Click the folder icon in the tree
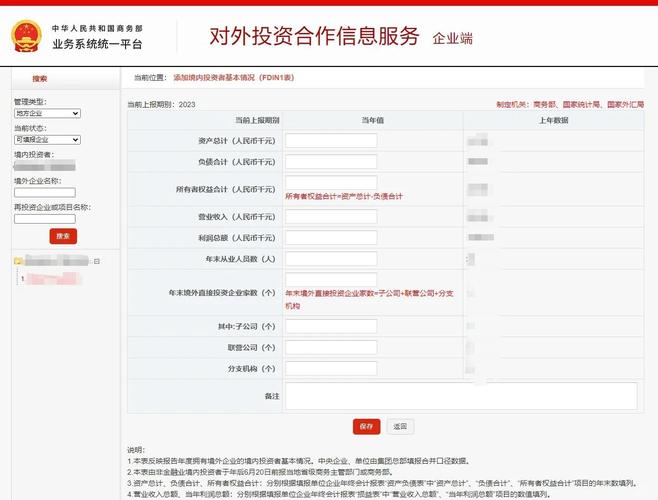Screen dimensions: 658x500 (x=18, y=261)
